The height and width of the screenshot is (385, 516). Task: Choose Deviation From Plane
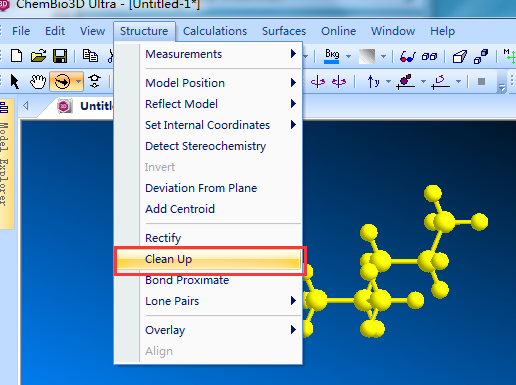point(208,188)
